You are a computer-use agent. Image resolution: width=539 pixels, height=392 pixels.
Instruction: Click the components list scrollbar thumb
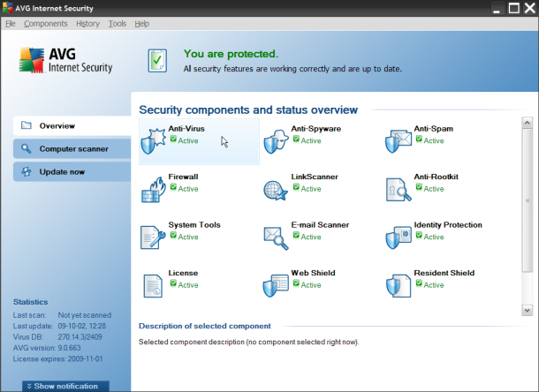527,200
